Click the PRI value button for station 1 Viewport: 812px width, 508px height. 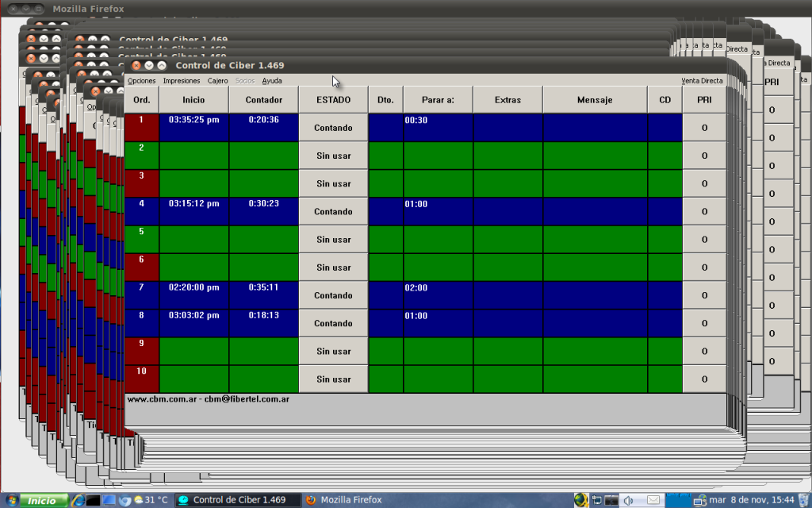pyautogui.click(x=704, y=128)
